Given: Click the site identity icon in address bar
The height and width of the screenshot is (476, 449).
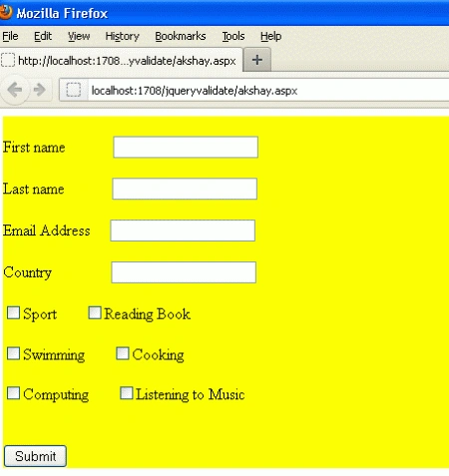Looking at the screenshot, I should coord(74,90).
